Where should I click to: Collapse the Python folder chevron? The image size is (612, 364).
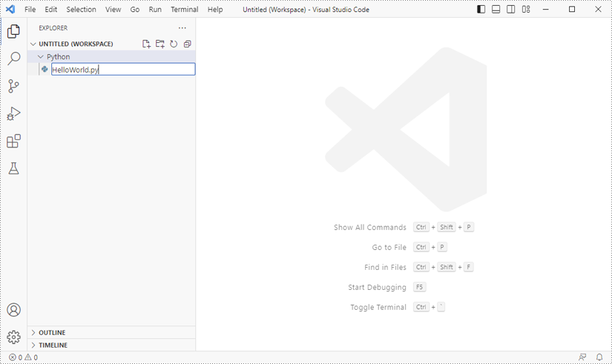point(41,57)
